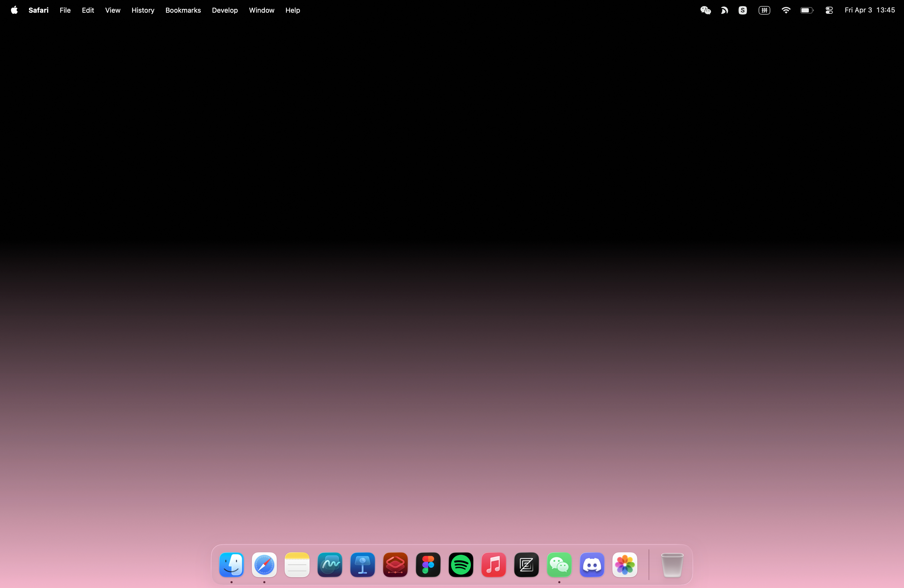
Task: Launch Keynote from the Dock
Action: pyautogui.click(x=362, y=565)
